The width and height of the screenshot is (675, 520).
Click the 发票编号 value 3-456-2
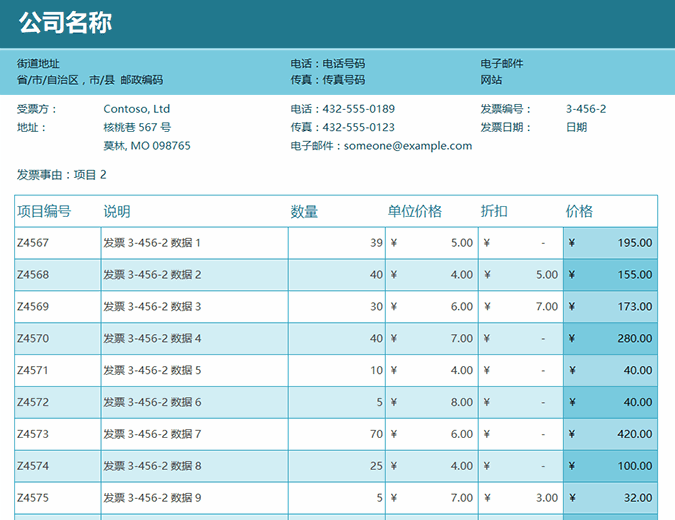(586, 109)
